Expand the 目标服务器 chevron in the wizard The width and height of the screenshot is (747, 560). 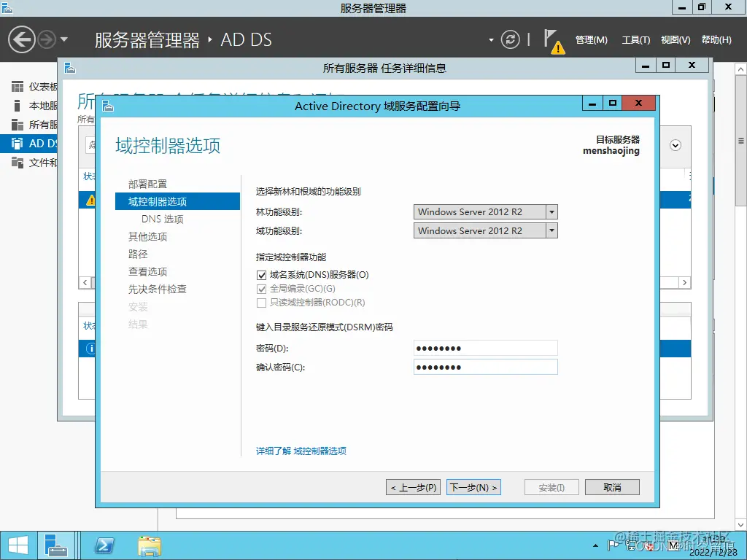[x=675, y=146]
